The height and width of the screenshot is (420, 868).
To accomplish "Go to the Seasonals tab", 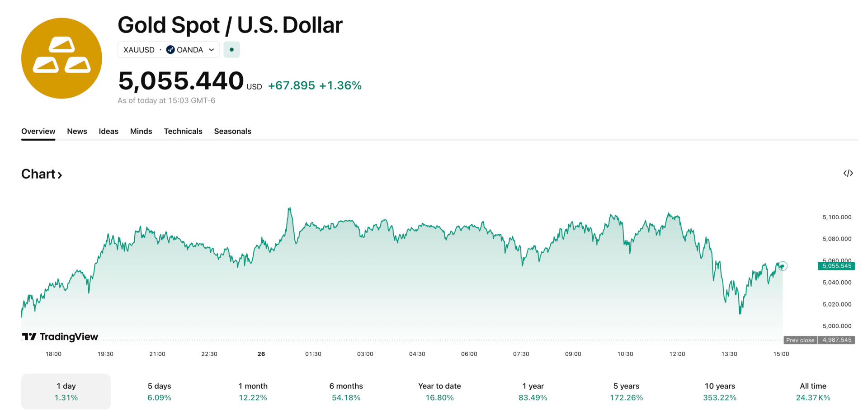I will 232,132.
